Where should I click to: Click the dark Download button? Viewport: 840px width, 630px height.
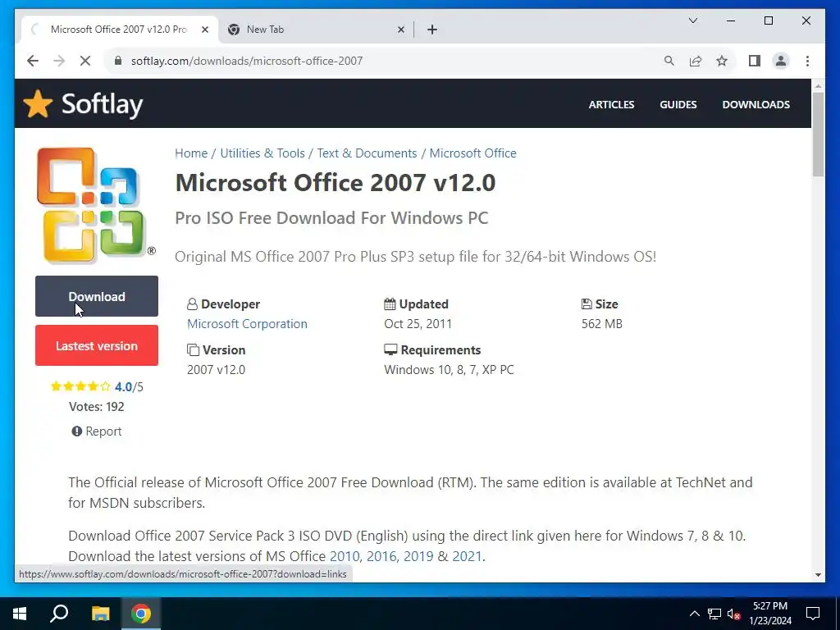point(97,296)
